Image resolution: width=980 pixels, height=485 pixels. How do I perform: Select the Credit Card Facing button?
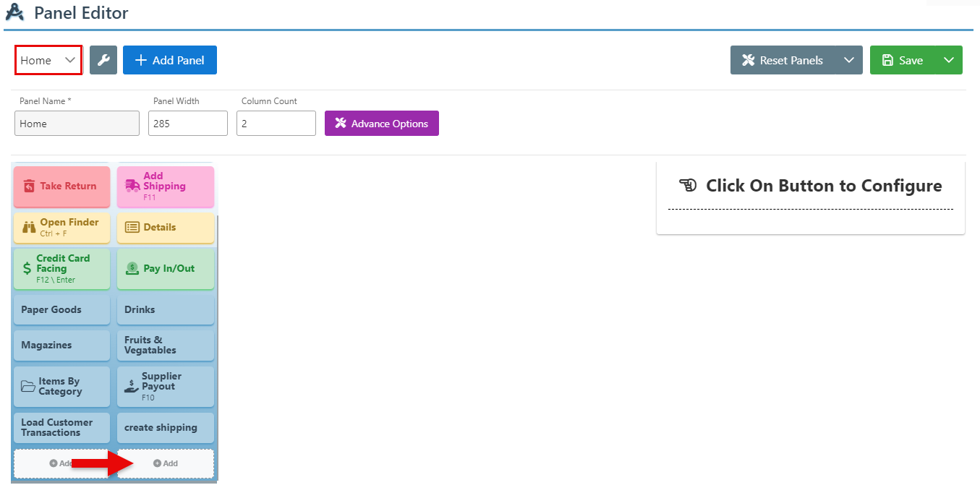click(x=61, y=268)
